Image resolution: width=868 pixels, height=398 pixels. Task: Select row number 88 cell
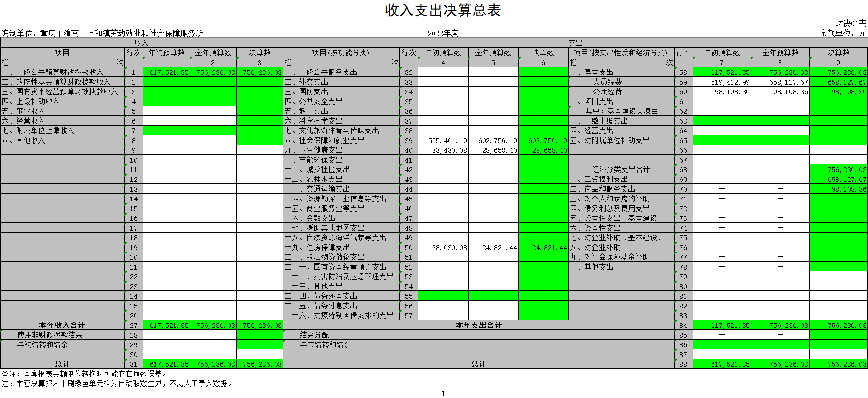click(683, 364)
